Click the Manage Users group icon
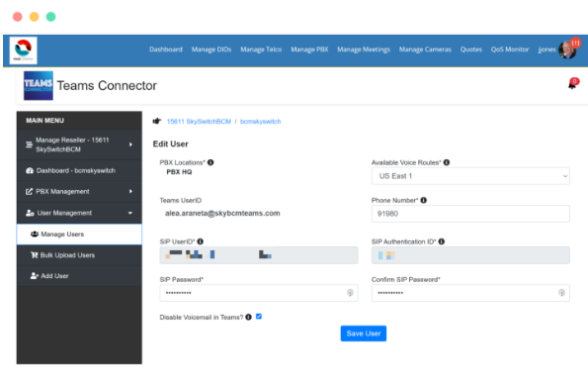Screen dimensions: 588x378 35,235
